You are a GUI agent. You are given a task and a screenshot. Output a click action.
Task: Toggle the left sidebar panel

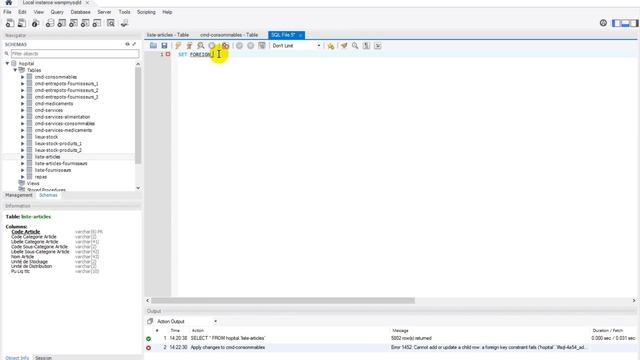[616, 23]
